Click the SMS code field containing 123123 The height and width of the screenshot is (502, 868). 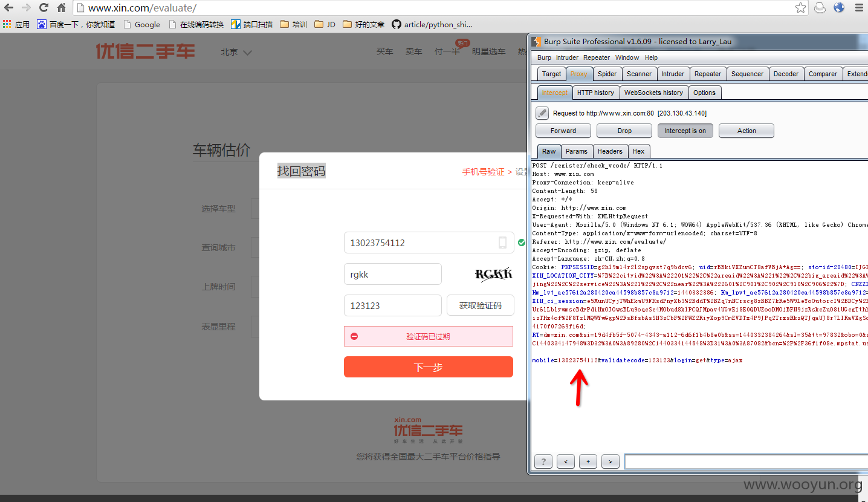pyautogui.click(x=393, y=305)
